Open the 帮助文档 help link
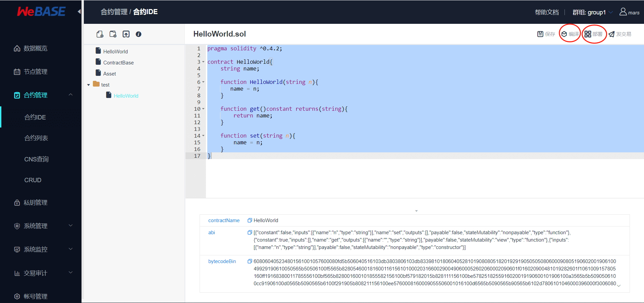The width and height of the screenshot is (644, 303). click(x=547, y=12)
